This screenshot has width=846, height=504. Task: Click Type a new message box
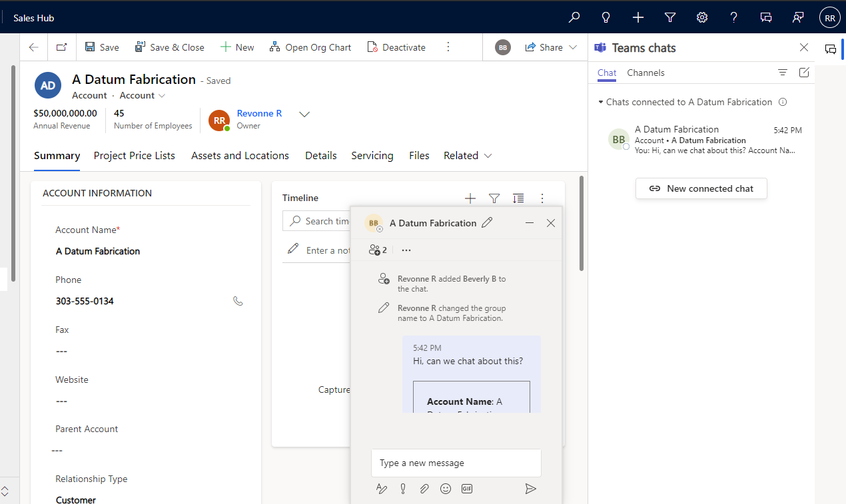point(456,463)
